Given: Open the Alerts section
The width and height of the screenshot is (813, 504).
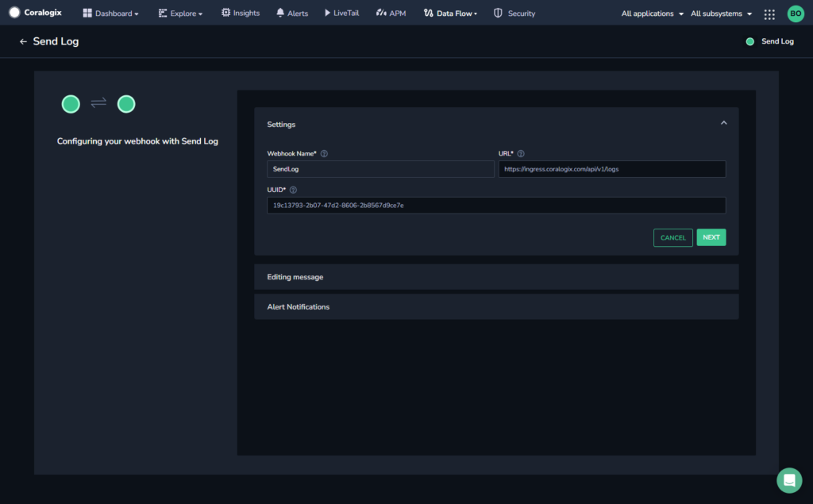Looking at the screenshot, I should 292,13.
